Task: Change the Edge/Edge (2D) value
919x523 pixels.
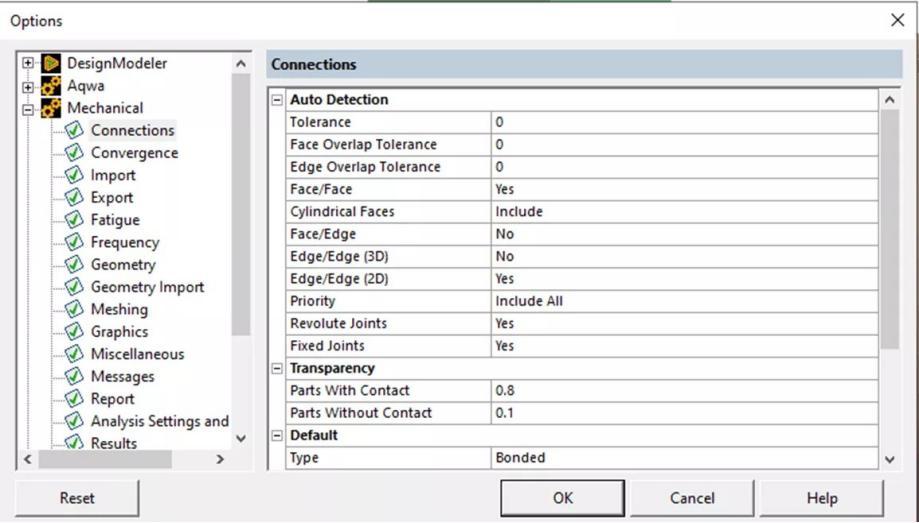Action: tap(684, 279)
